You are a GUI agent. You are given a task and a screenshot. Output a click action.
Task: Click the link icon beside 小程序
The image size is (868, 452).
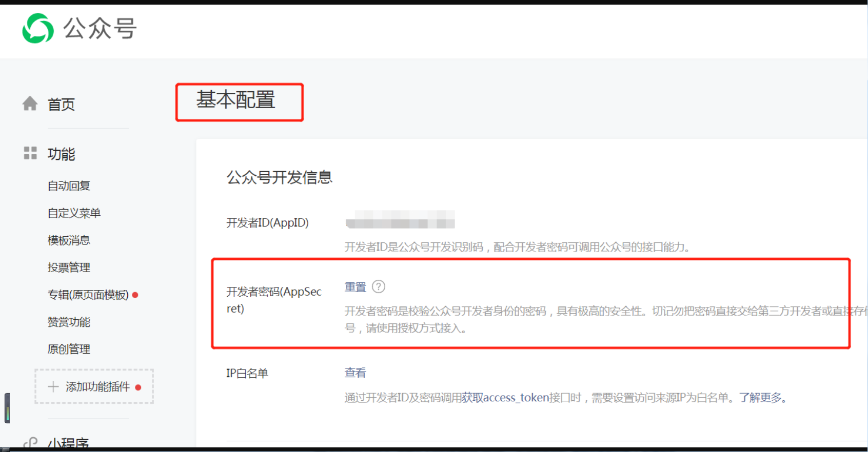point(30,443)
